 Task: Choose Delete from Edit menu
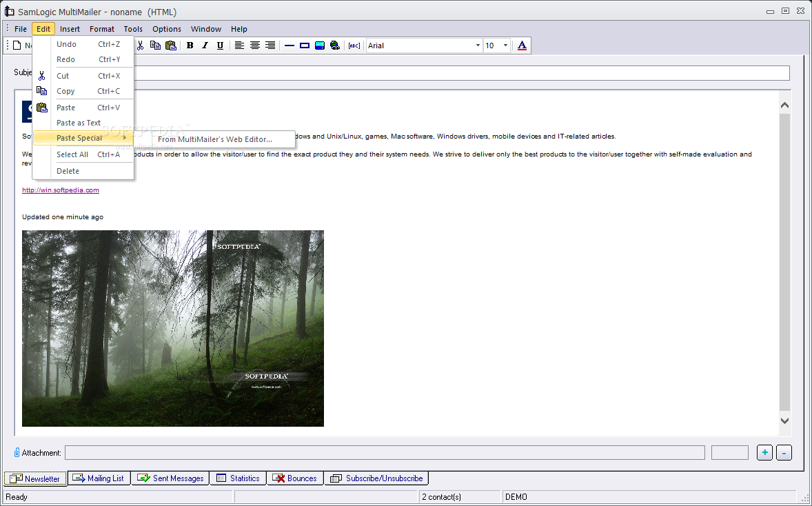click(83, 171)
